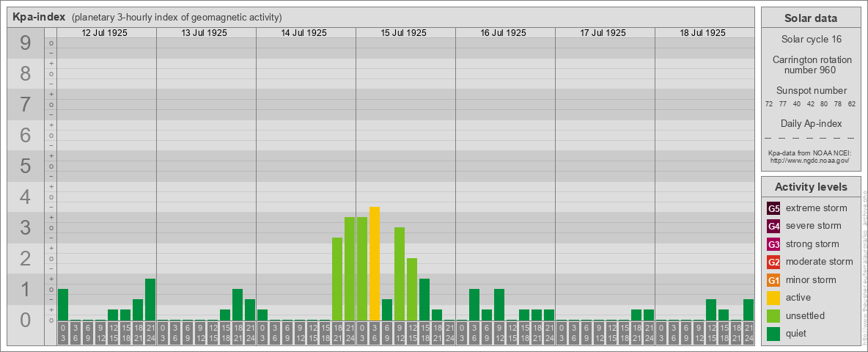
Task: Click the quiet bar for 18 Jul 12-15
Action: [x=711, y=310]
